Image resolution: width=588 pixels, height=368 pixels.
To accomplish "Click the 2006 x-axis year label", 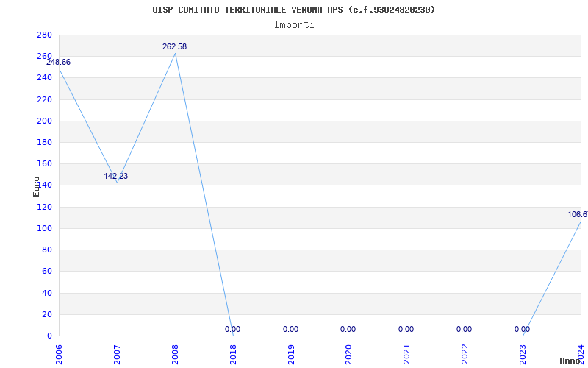I will [59, 354].
